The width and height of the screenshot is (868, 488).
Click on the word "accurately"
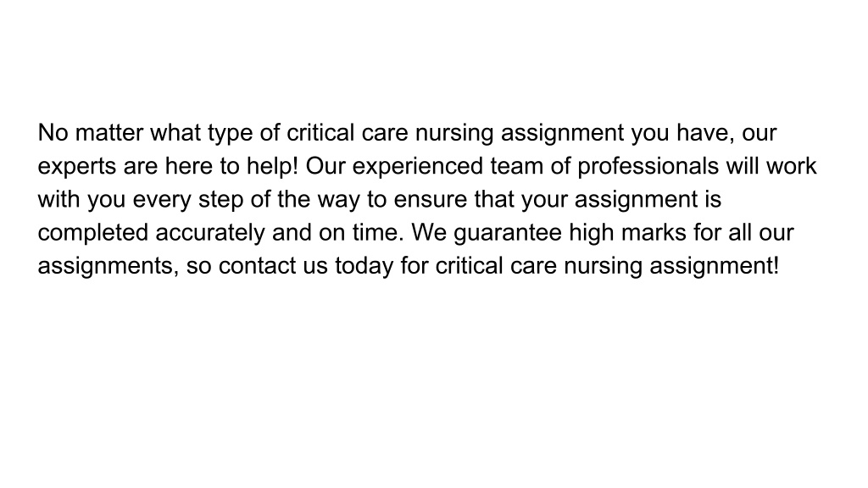click(x=210, y=233)
